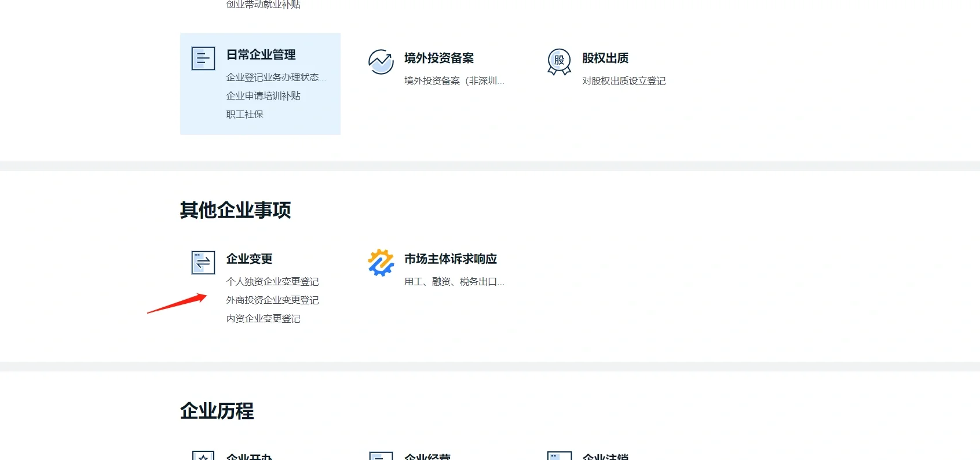Viewport: 980px width, 460px height.
Task: Open the 企业变更 heading
Action: coord(249,259)
